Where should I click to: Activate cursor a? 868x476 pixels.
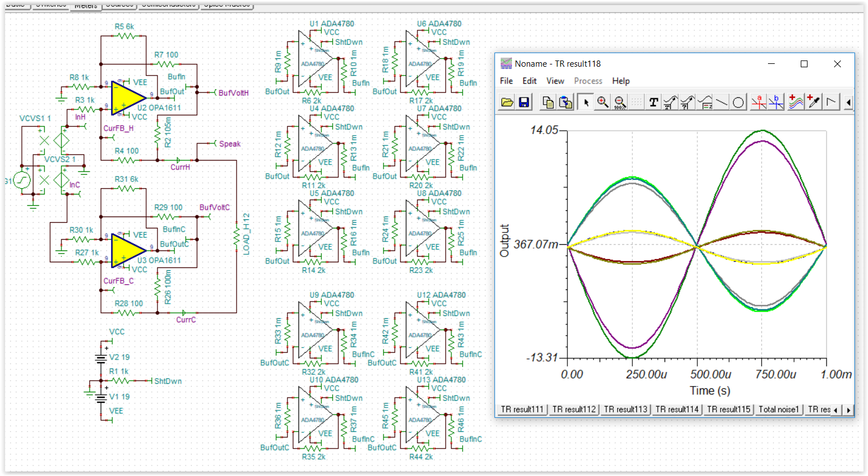tap(759, 102)
